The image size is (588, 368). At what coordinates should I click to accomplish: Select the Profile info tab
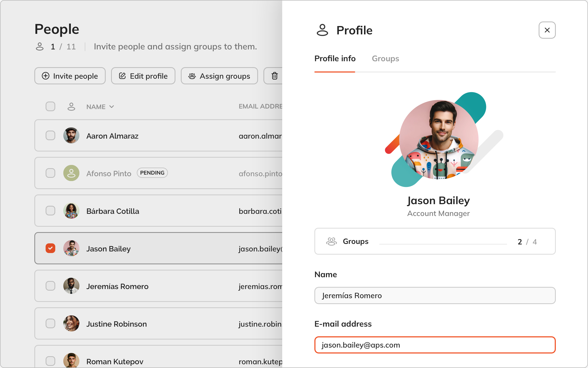pyautogui.click(x=335, y=59)
